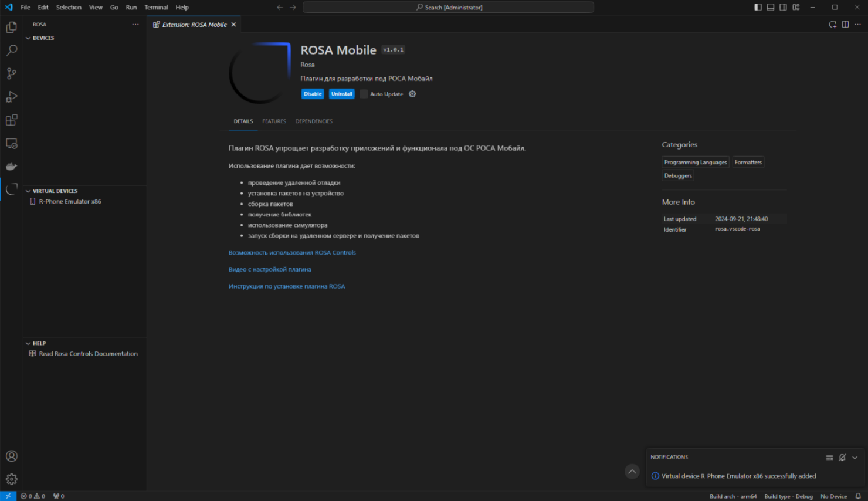The image size is (868, 501).
Task: Open the Terminal menu
Action: (x=156, y=7)
